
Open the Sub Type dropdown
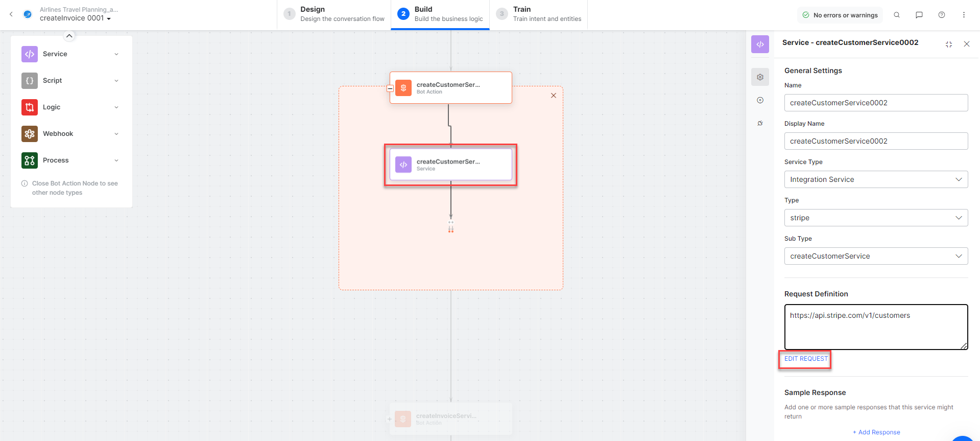[876, 256]
